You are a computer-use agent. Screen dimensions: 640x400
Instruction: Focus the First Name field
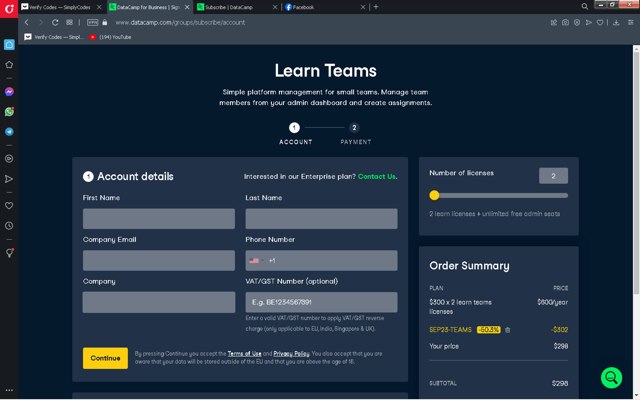pyautogui.click(x=159, y=219)
